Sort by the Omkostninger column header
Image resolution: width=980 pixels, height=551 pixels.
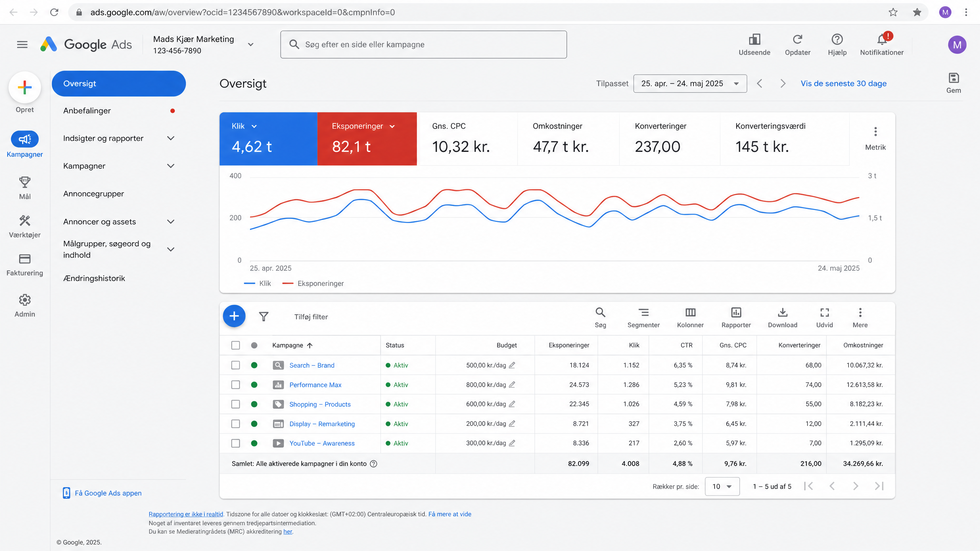point(863,345)
